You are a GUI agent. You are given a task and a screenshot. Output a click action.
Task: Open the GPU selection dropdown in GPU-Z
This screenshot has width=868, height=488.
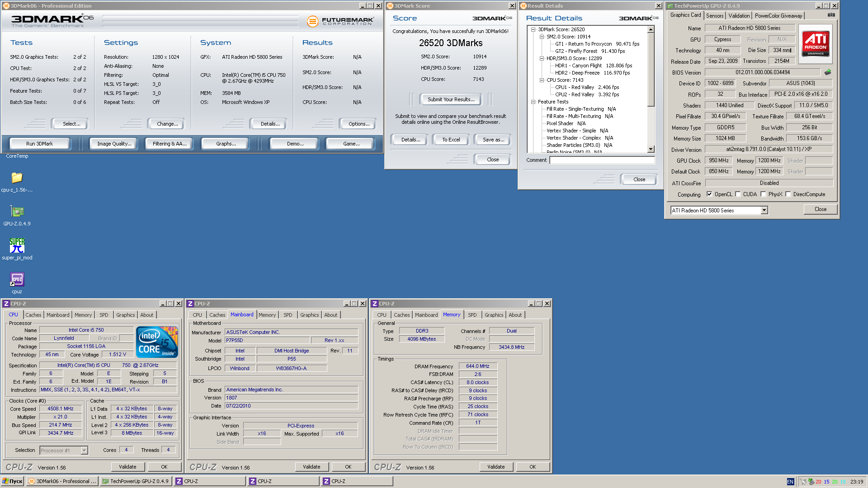pyautogui.click(x=764, y=210)
